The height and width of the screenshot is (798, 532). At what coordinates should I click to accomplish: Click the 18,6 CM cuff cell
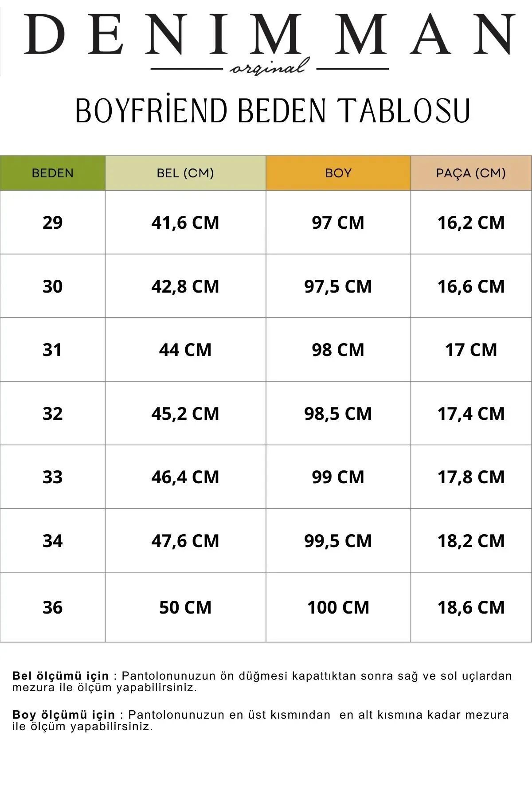471,607
